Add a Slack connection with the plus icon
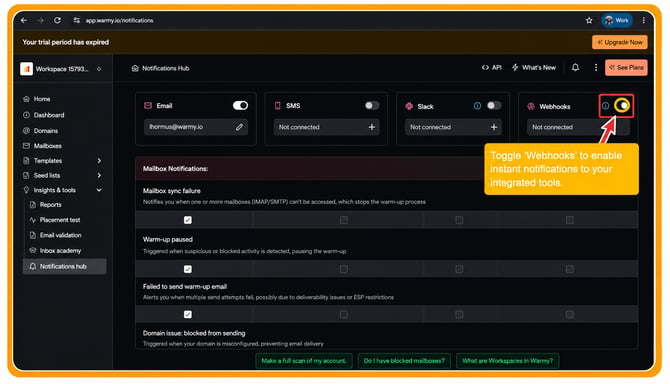The height and width of the screenshot is (384, 670). tap(494, 127)
